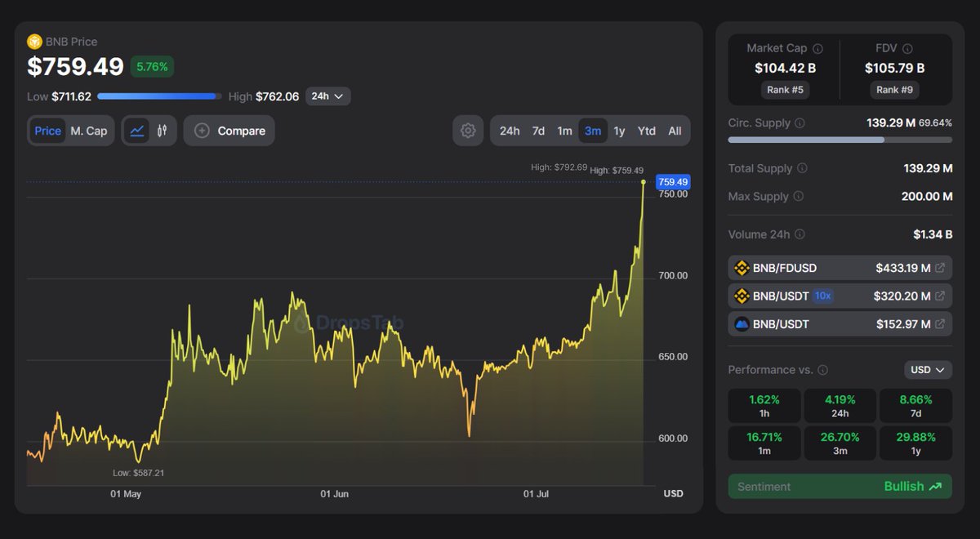Image resolution: width=980 pixels, height=539 pixels.
Task: Select the 3m chart timeframe tab
Action: pos(592,131)
